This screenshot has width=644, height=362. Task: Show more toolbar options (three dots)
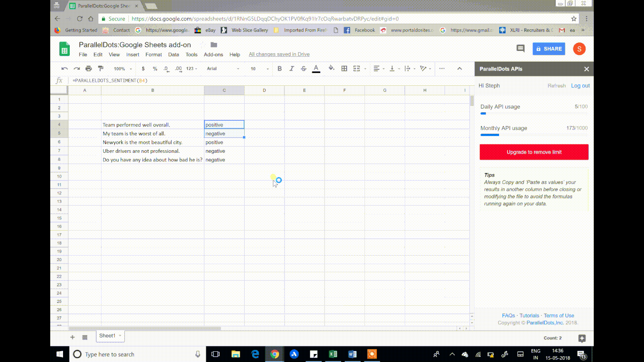click(442, 68)
